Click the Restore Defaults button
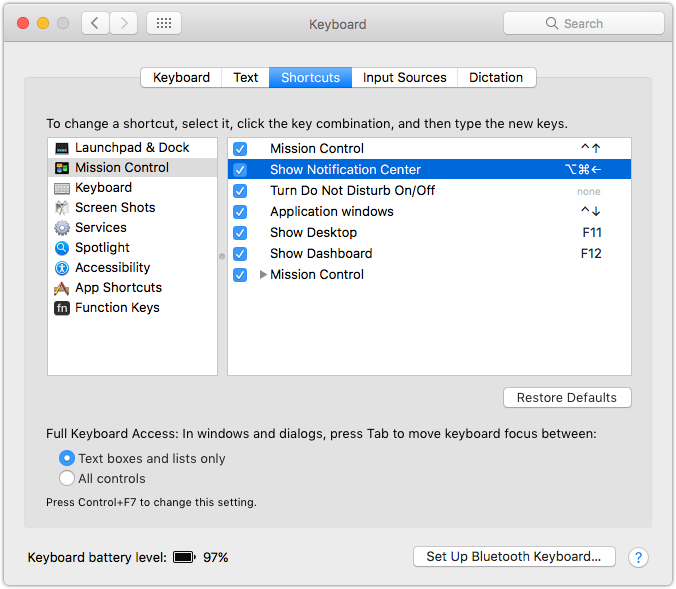This screenshot has height=589, width=676. click(567, 398)
